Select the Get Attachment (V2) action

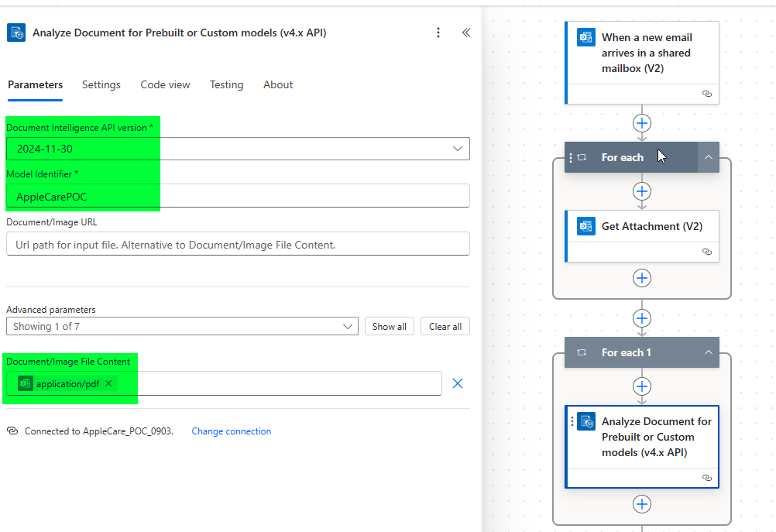click(x=642, y=236)
